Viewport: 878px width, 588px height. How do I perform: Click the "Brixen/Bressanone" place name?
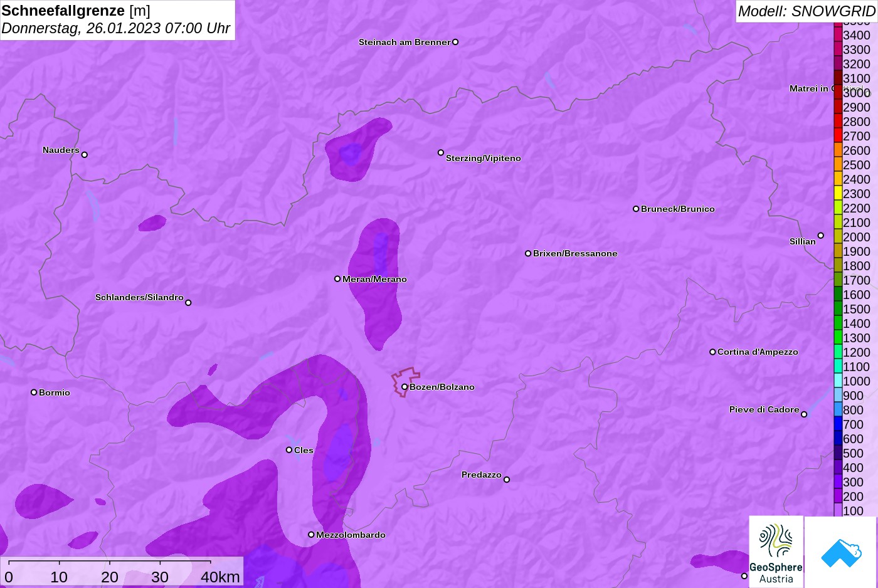point(575,253)
